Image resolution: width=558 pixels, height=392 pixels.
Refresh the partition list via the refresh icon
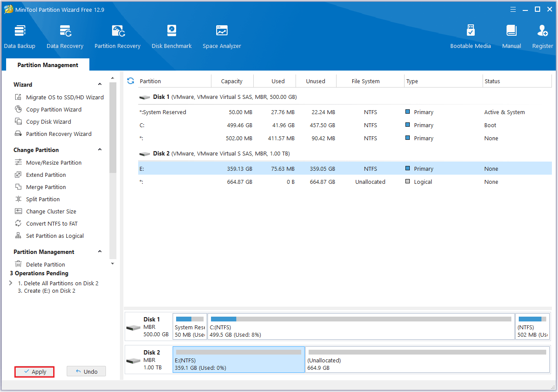pos(130,81)
